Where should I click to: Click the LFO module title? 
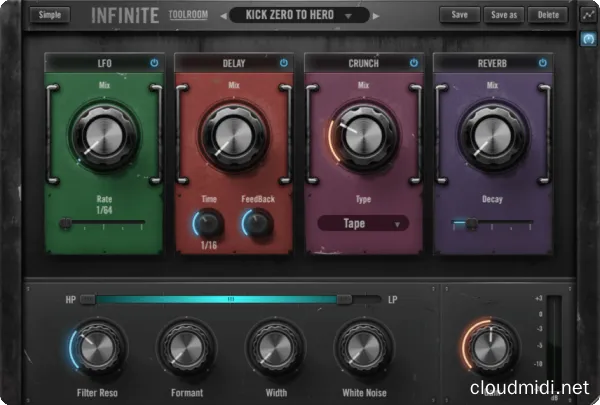tap(104, 63)
